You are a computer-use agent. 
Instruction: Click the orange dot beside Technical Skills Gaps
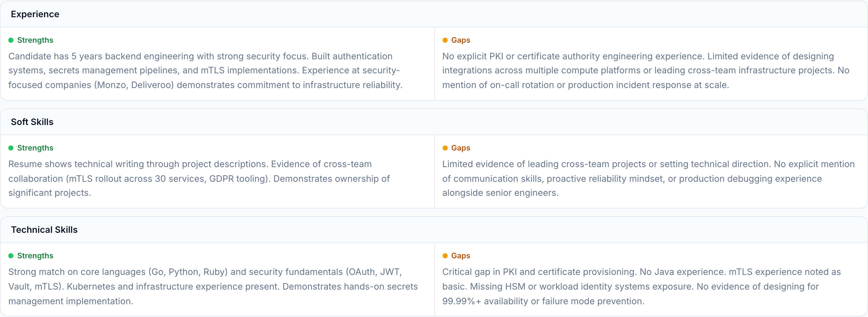tap(445, 256)
